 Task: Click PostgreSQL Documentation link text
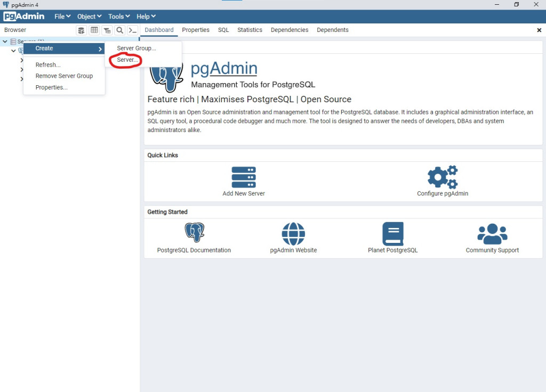click(194, 250)
